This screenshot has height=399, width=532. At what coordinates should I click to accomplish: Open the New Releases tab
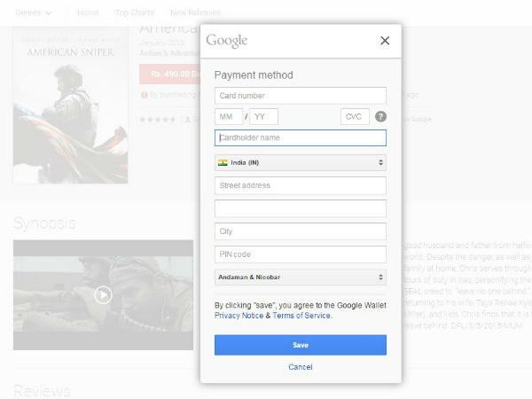[x=195, y=13]
